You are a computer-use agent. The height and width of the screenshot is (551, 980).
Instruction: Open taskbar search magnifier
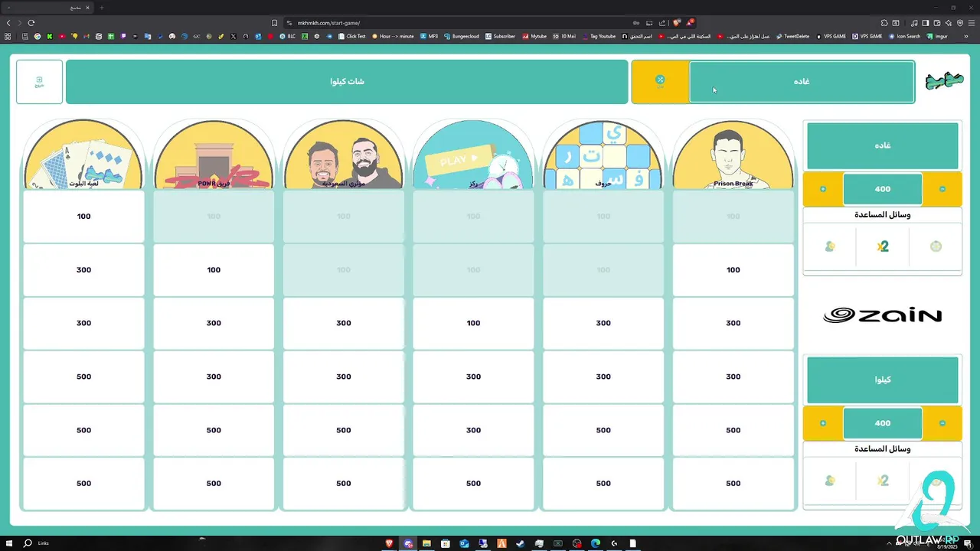coord(28,543)
